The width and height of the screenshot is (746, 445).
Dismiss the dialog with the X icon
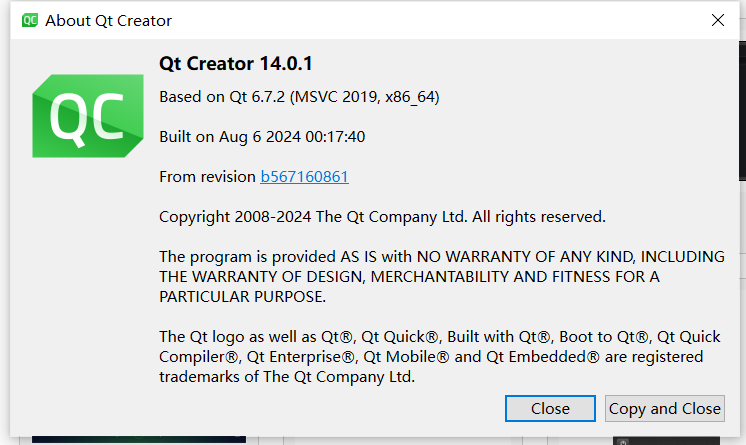point(717,20)
